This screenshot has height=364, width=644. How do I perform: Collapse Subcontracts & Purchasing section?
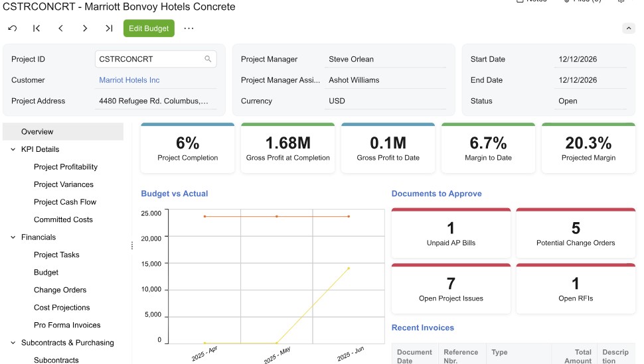tap(13, 343)
